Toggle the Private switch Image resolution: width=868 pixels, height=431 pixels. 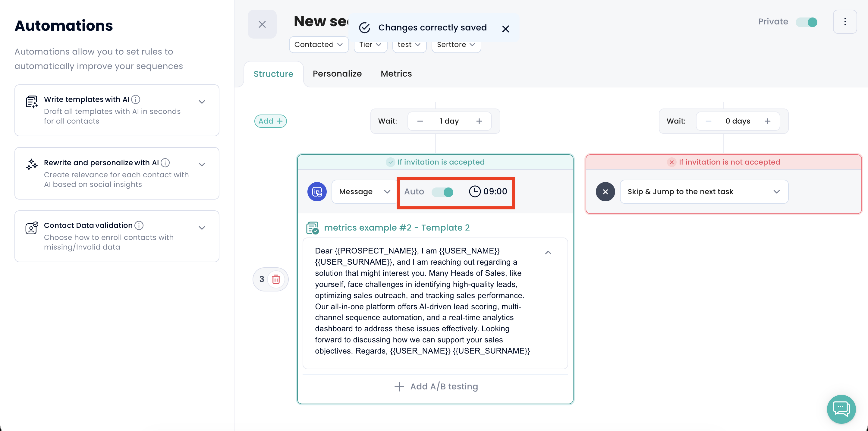click(806, 22)
